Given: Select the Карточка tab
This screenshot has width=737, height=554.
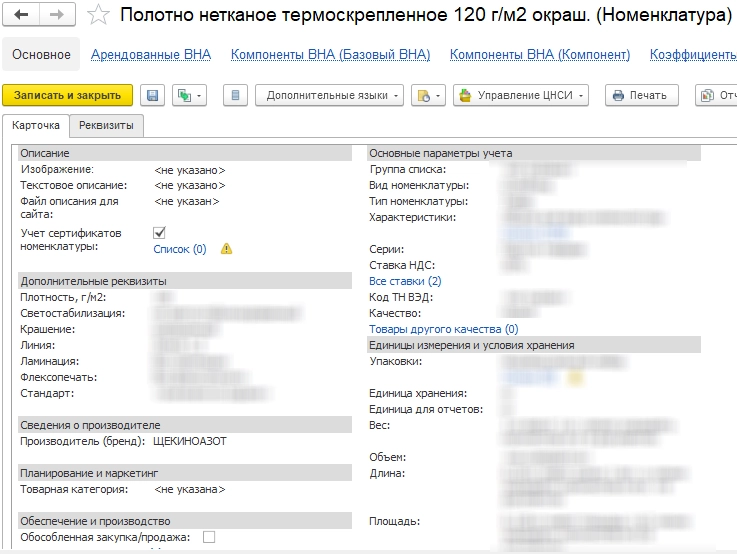Looking at the screenshot, I should click(x=36, y=125).
